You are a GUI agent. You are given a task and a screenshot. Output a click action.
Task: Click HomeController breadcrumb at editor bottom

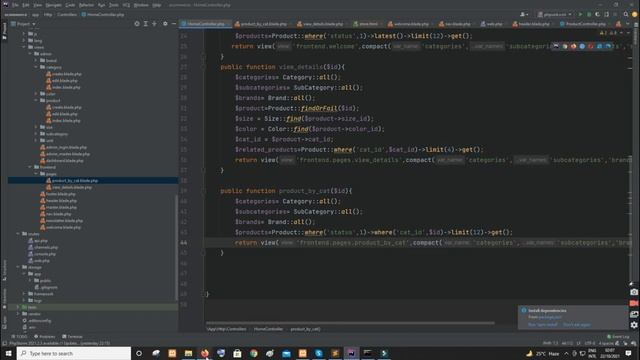268,329
